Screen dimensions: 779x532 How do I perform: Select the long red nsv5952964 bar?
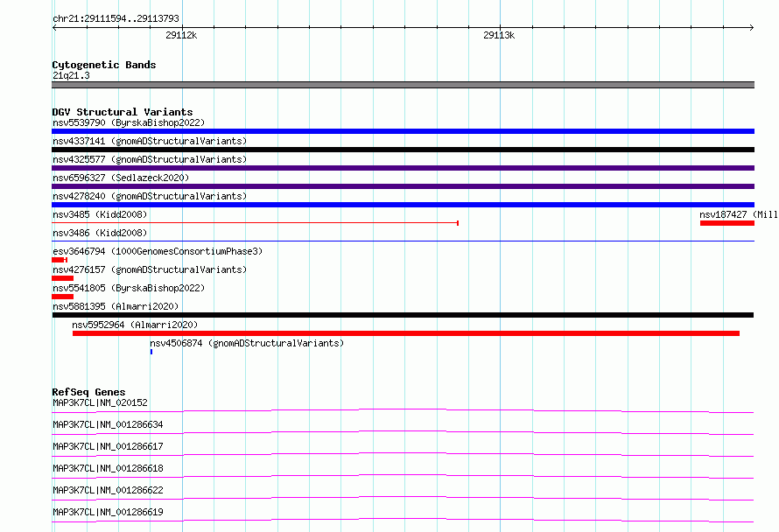tap(406, 333)
